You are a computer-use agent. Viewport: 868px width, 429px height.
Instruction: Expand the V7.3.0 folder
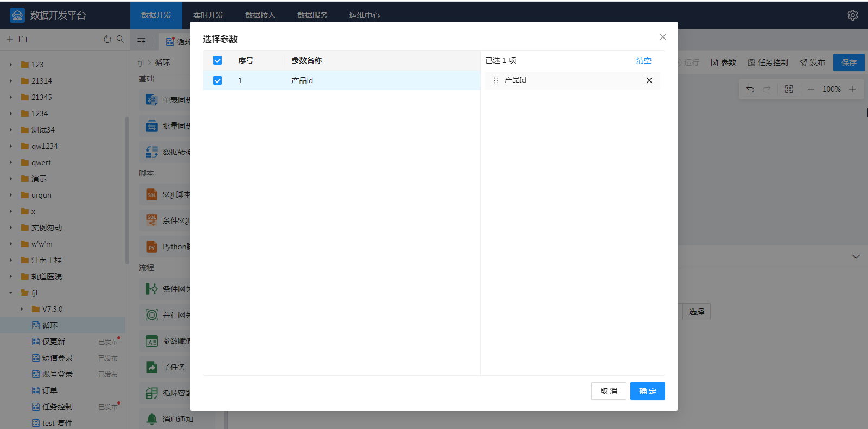(x=22, y=309)
